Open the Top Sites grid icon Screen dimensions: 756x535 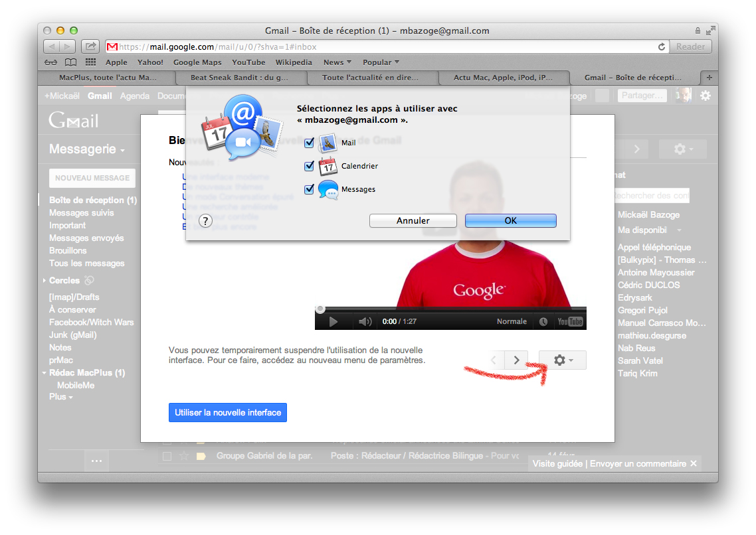[90, 62]
